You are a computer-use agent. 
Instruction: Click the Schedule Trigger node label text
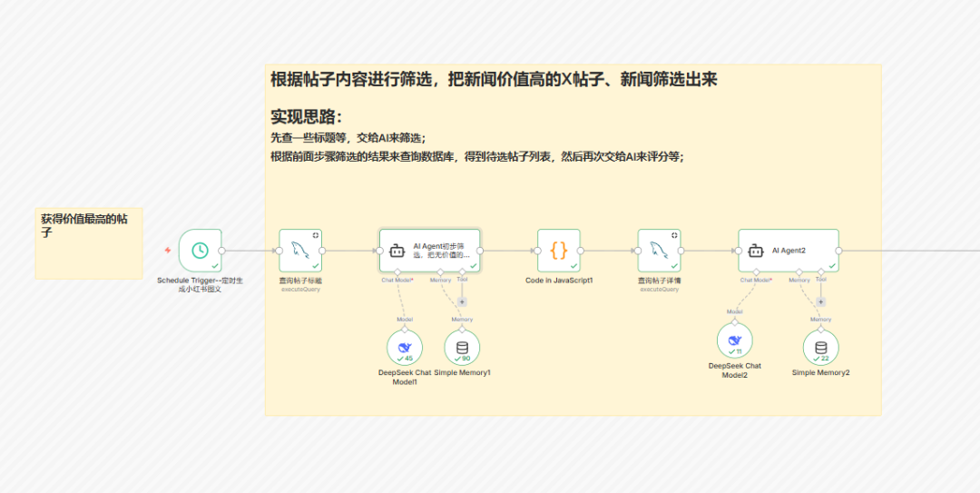tap(200, 285)
